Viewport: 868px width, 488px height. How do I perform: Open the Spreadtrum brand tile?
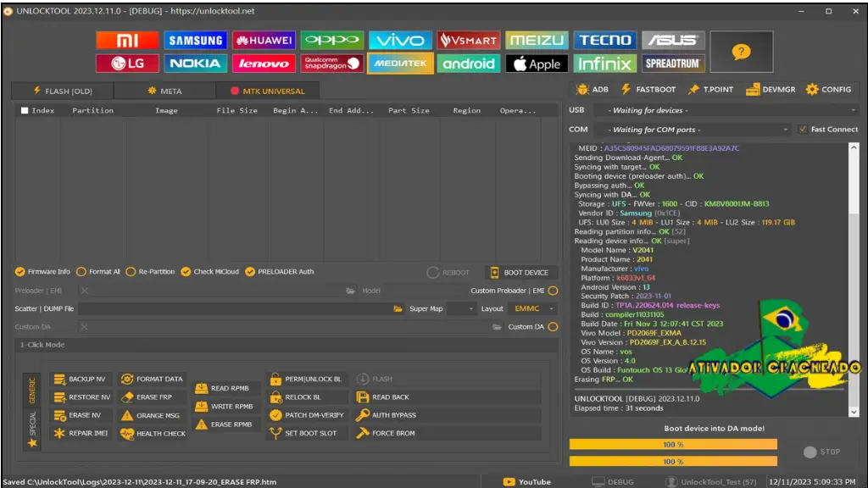click(673, 64)
